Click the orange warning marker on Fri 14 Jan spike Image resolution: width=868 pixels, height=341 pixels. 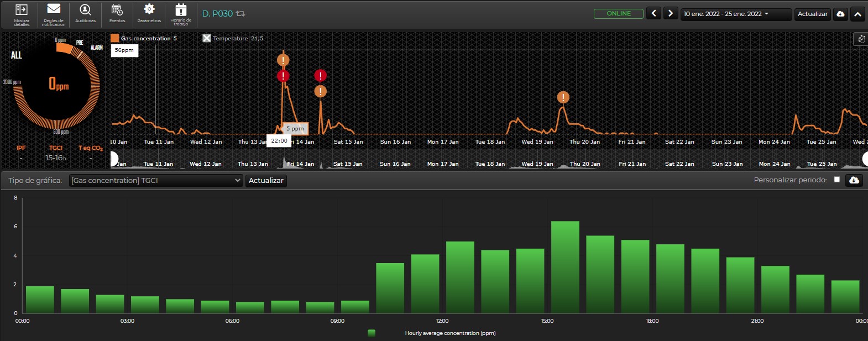point(320,91)
